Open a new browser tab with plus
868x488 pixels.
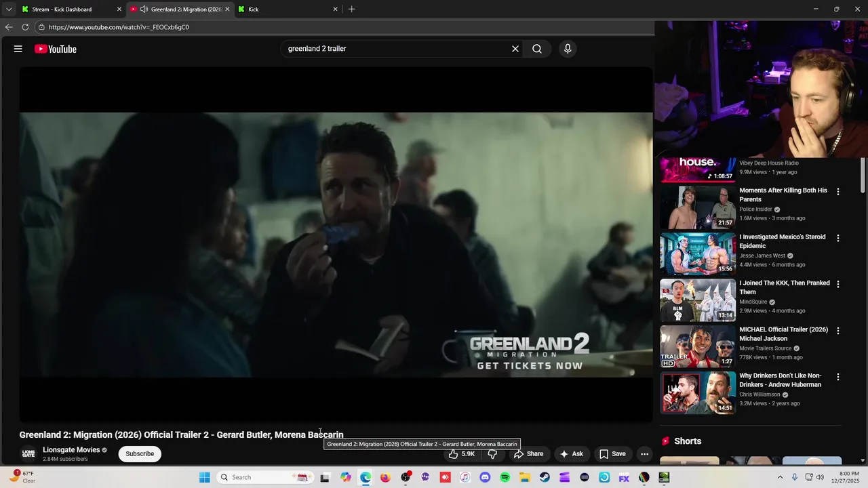[351, 9]
